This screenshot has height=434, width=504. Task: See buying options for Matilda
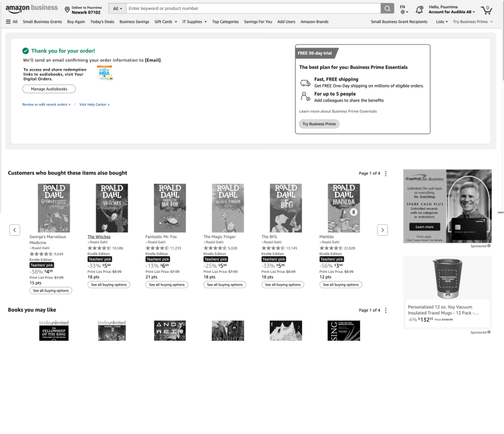tap(340, 285)
